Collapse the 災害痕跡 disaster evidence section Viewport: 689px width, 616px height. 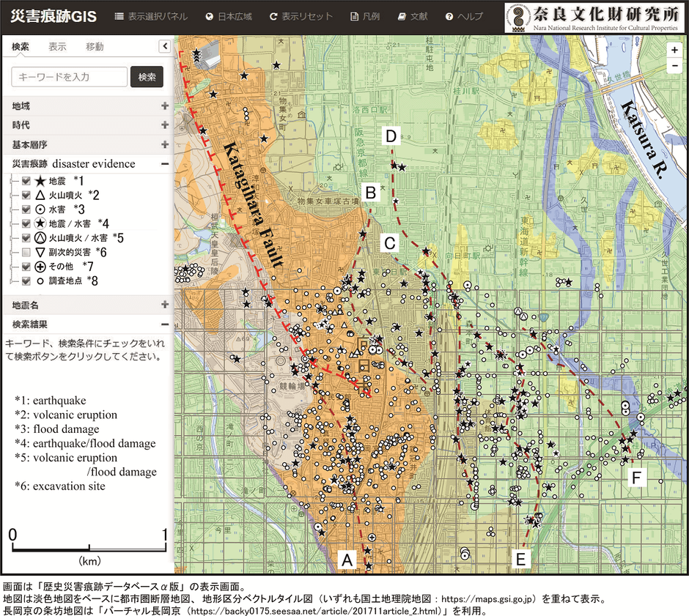(x=165, y=163)
